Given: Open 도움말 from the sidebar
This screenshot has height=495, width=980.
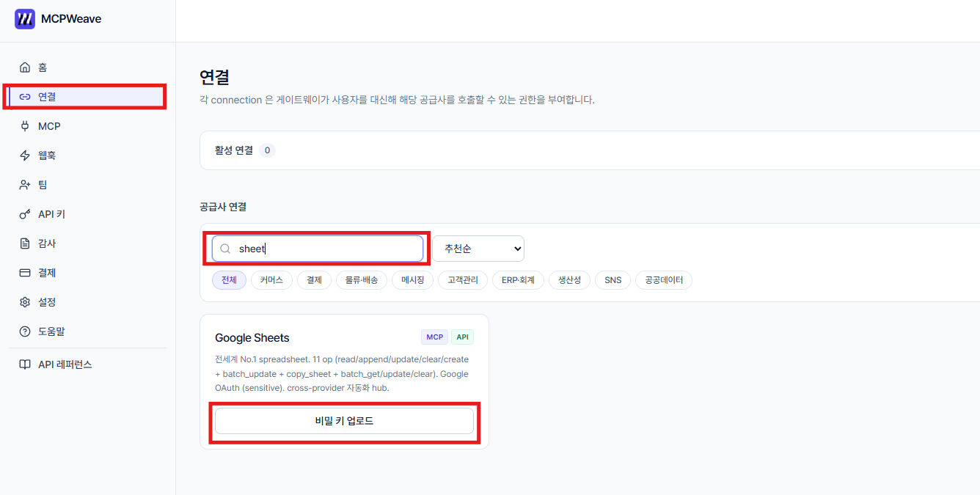Looking at the screenshot, I should click(x=87, y=331).
